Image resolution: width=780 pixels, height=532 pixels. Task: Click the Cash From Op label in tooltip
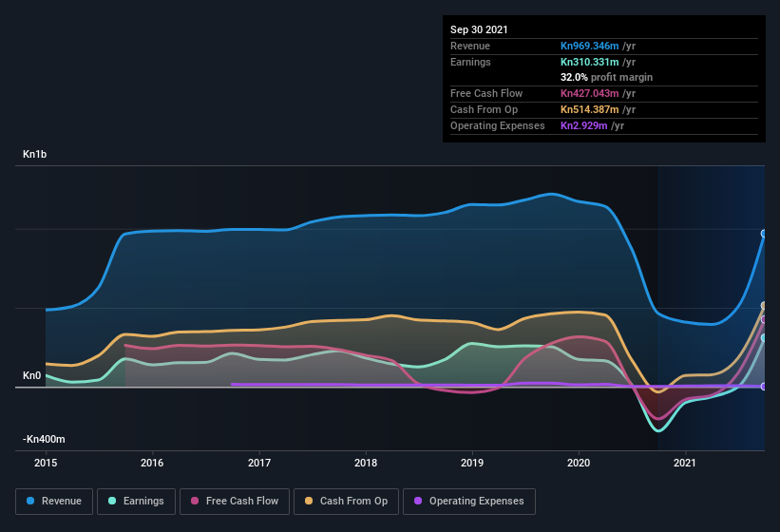tap(484, 109)
